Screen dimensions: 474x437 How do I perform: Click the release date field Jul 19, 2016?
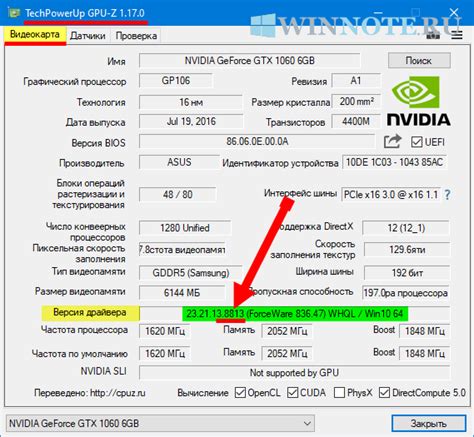click(191, 121)
